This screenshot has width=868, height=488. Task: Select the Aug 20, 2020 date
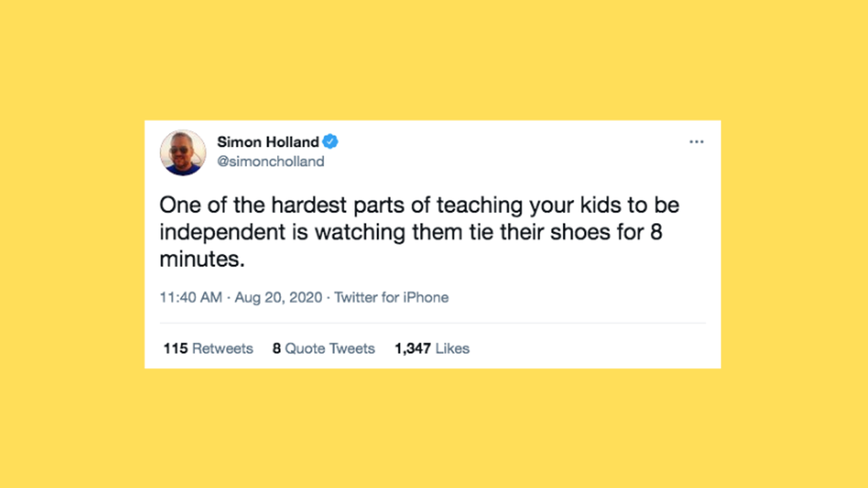[278, 297]
